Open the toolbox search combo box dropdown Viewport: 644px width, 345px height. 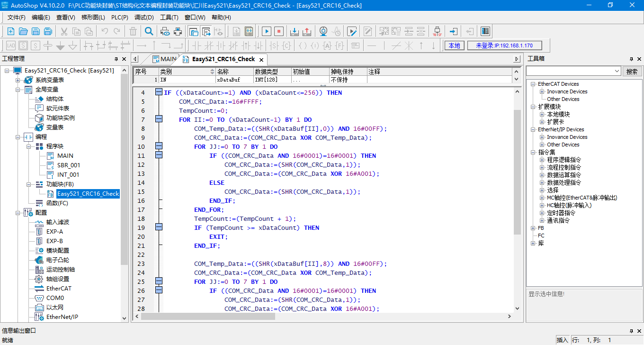point(617,71)
